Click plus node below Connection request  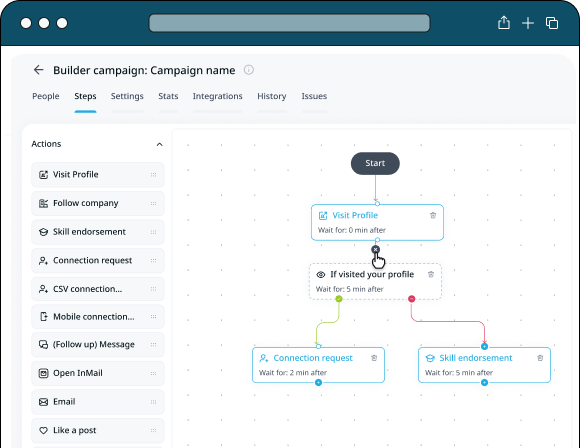point(318,383)
